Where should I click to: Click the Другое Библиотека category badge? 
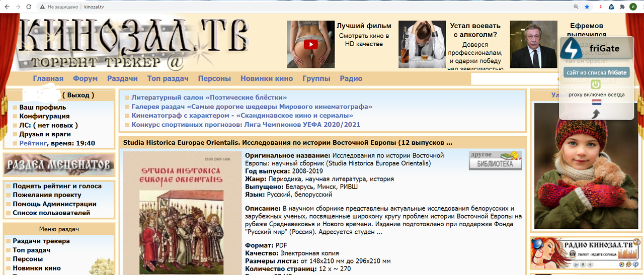pyautogui.click(x=496, y=161)
